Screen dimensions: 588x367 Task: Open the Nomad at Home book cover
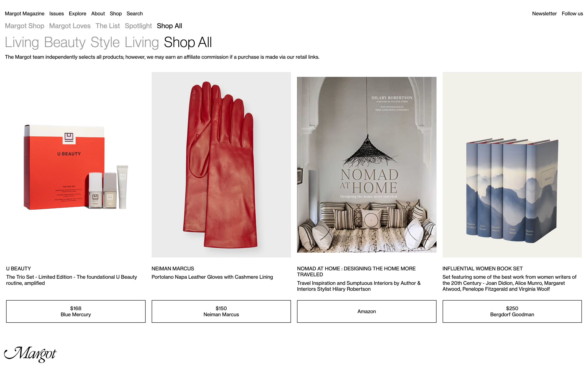367,165
